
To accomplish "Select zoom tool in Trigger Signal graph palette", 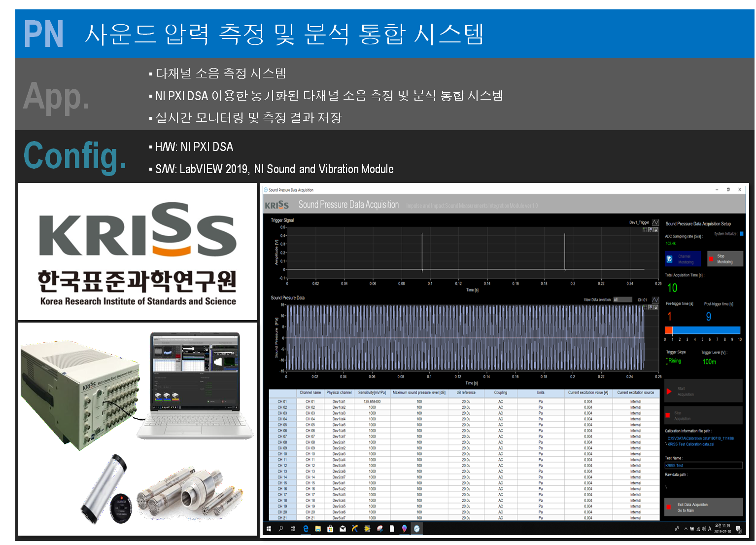I will pyautogui.click(x=651, y=229).
